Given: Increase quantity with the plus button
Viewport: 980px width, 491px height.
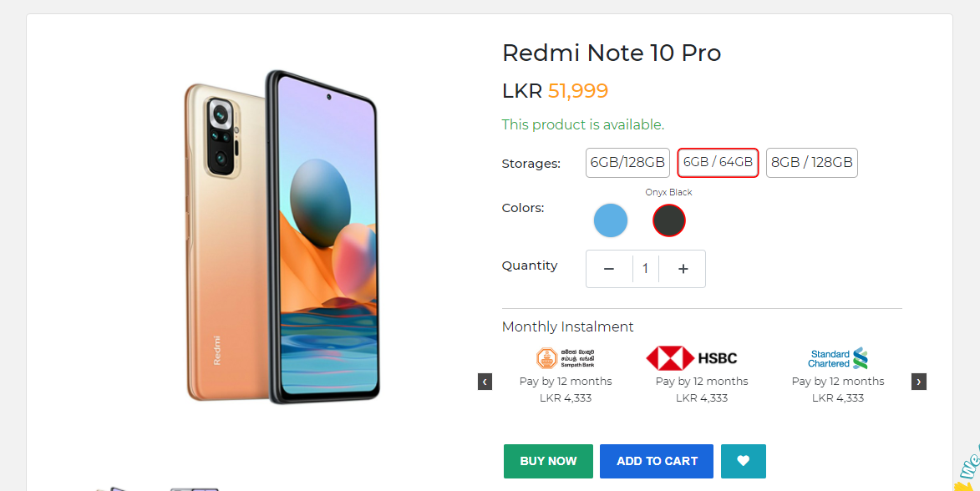Looking at the screenshot, I should 683,269.
